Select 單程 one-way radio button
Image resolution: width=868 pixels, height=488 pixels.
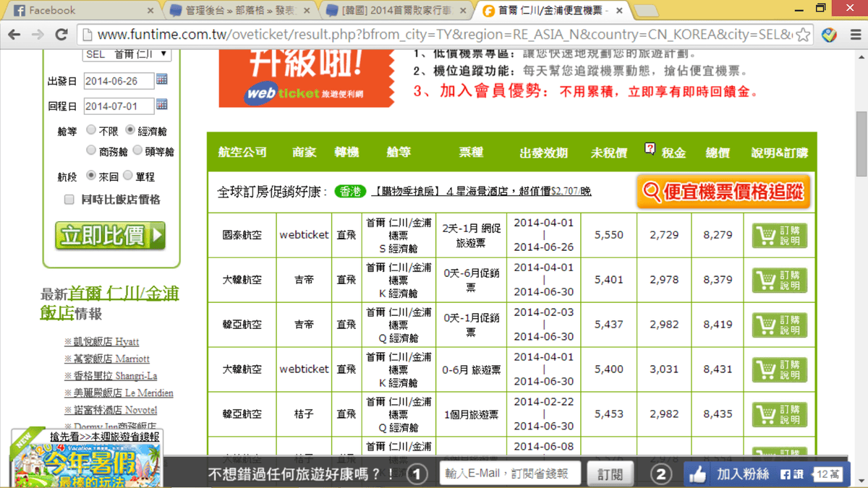[x=128, y=175]
